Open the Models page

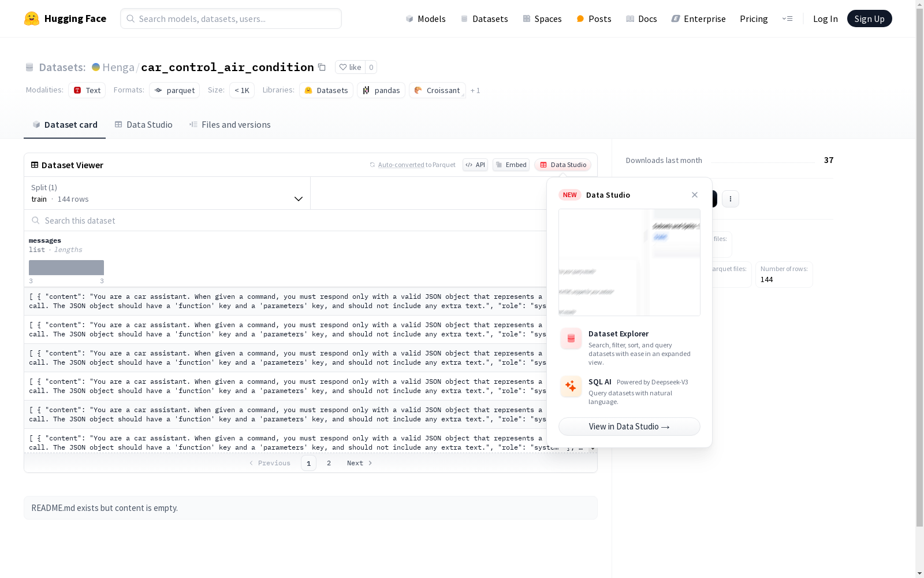click(426, 18)
